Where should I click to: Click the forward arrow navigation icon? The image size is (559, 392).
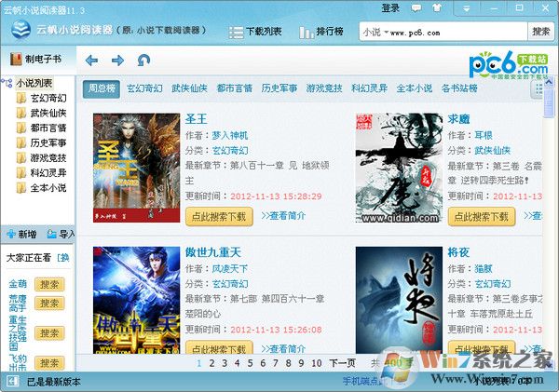[x=117, y=61]
